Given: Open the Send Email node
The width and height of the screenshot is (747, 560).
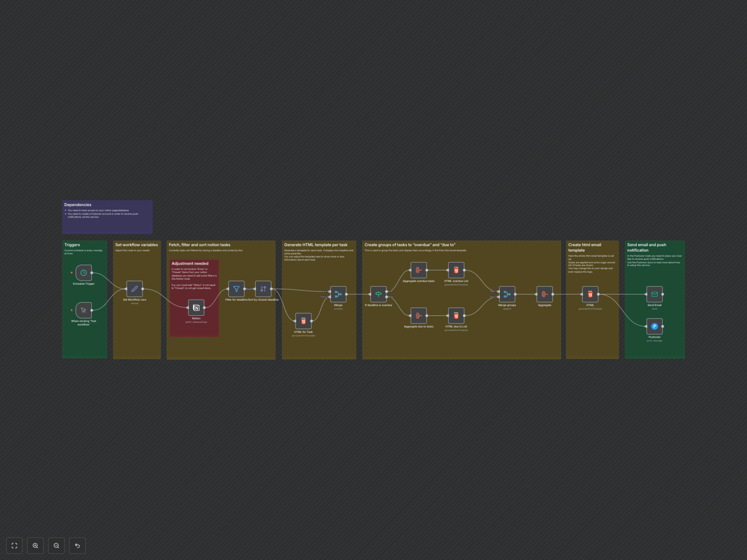Looking at the screenshot, I should pyautogui.click(x=654, y=294).
